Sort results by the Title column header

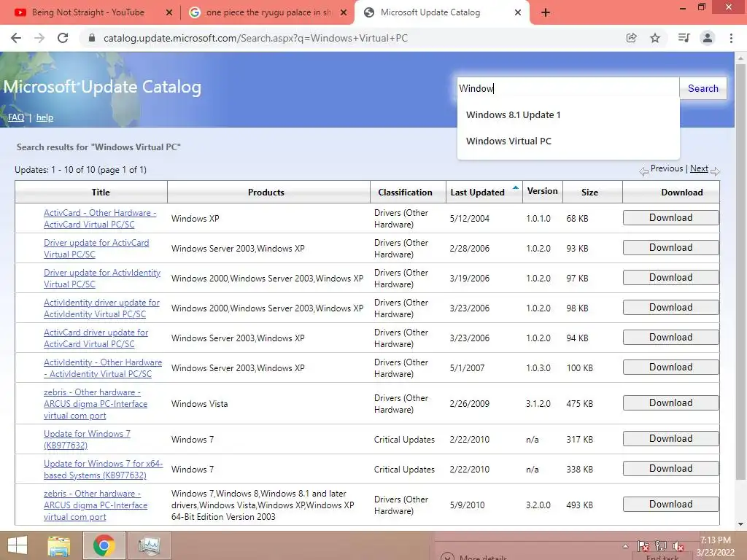point(101,192)
